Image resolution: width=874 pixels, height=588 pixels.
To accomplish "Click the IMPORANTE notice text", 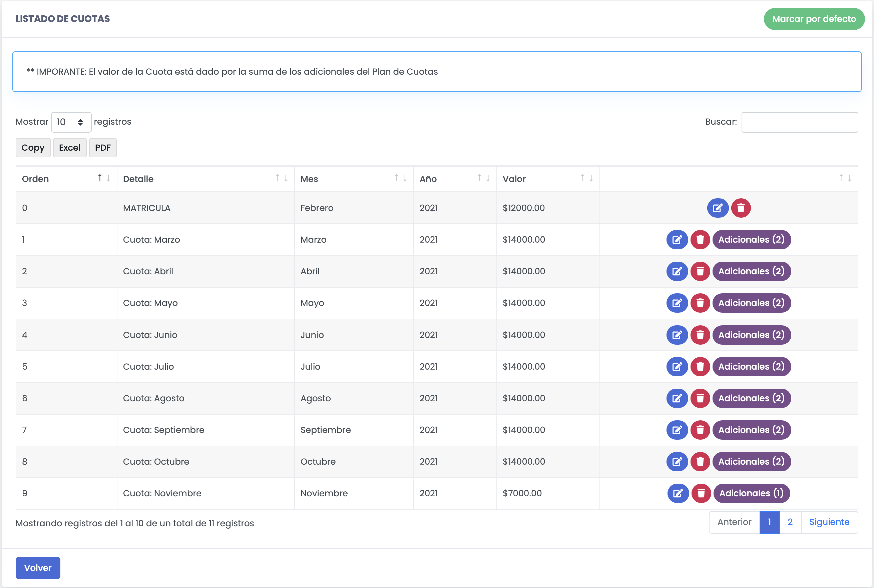I will (x=232, y=72).
